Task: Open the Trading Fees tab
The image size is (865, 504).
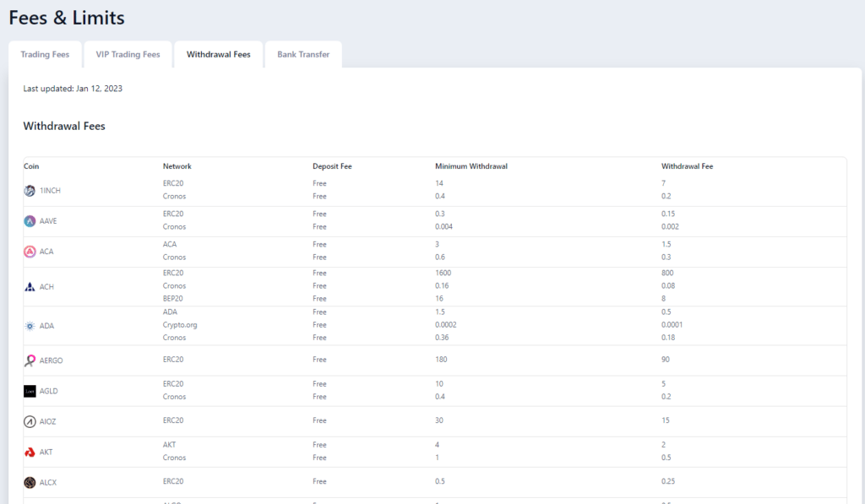Action: (x=46, y=55)
